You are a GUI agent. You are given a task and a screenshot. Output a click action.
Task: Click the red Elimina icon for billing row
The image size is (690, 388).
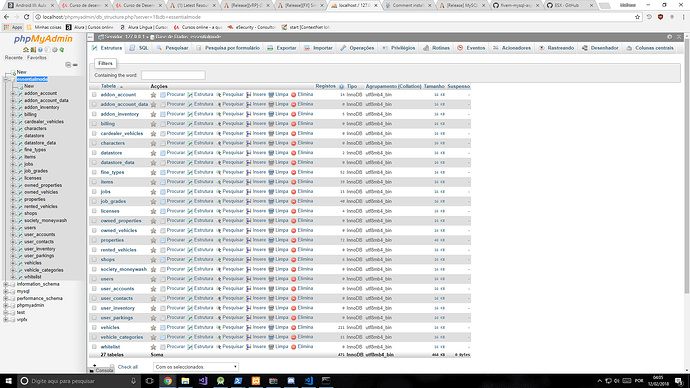[294, 124]
